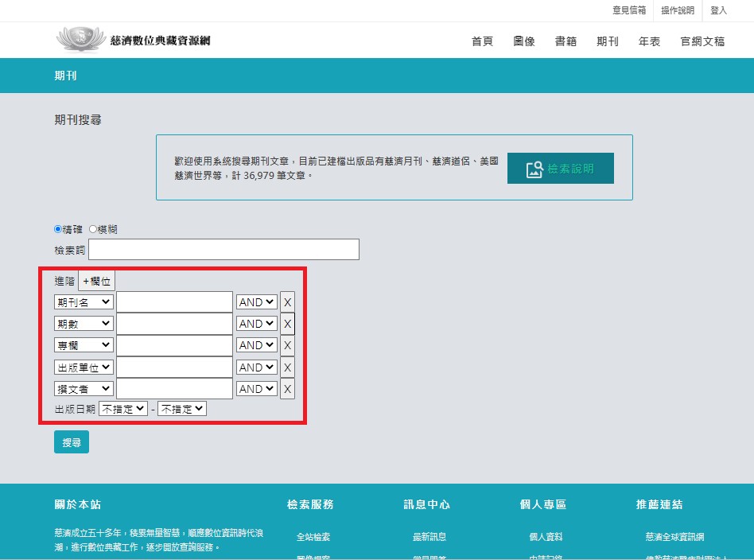Remove the 出版單位 search field row
754x560 pixels.
(x=288, y=367)
